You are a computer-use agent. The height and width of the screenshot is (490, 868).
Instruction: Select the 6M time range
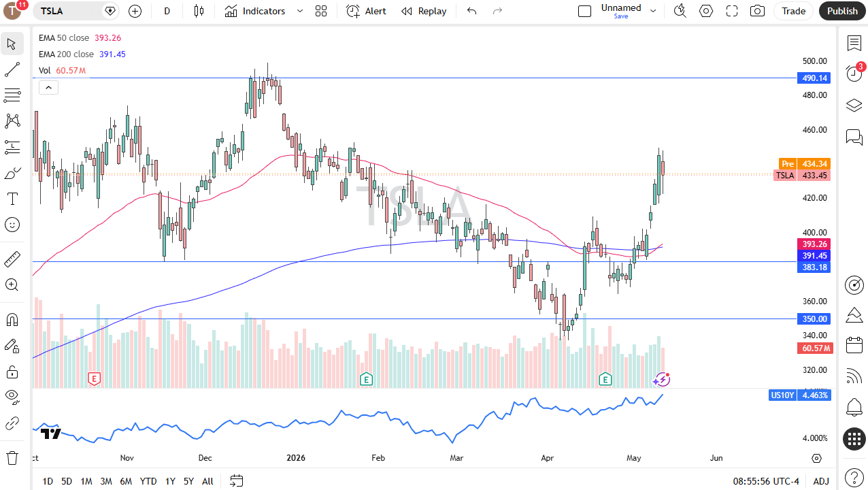[126, 481]
